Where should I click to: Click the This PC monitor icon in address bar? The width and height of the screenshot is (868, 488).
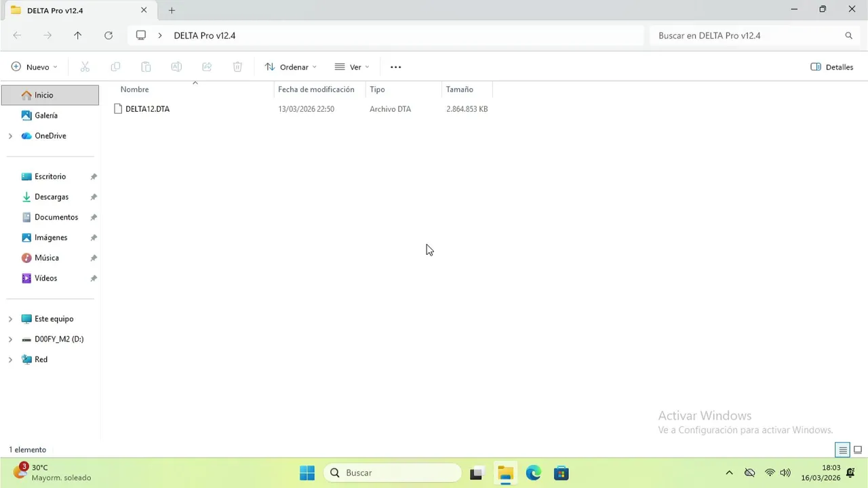point(141,35)
